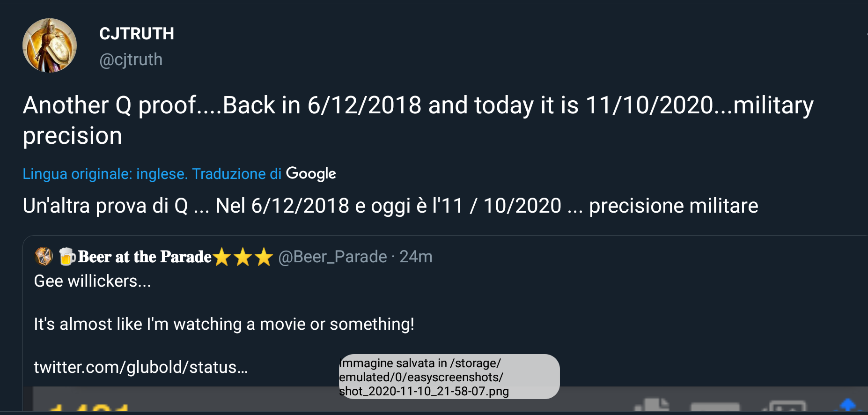The width and height of the screenshot is (868, 415).
Task: Click the 'Gee willickers...' quoted text
Action: click(x=92, y=281)
